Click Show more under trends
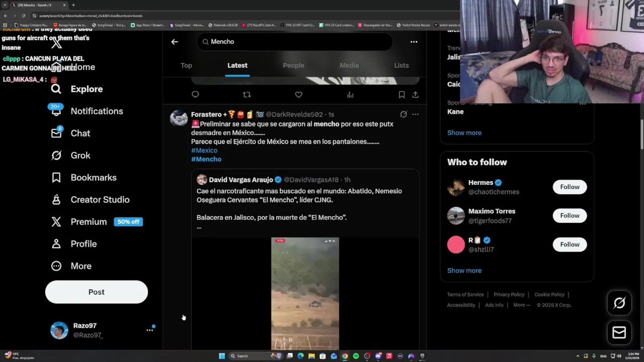Screen dimensions: 644x362 pyautogui.click(x=464, y=133)
